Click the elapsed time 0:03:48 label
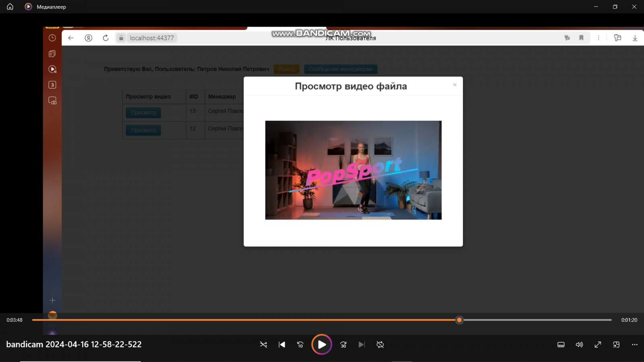This screenshot has width=644, height=362. tap(14, 320)
